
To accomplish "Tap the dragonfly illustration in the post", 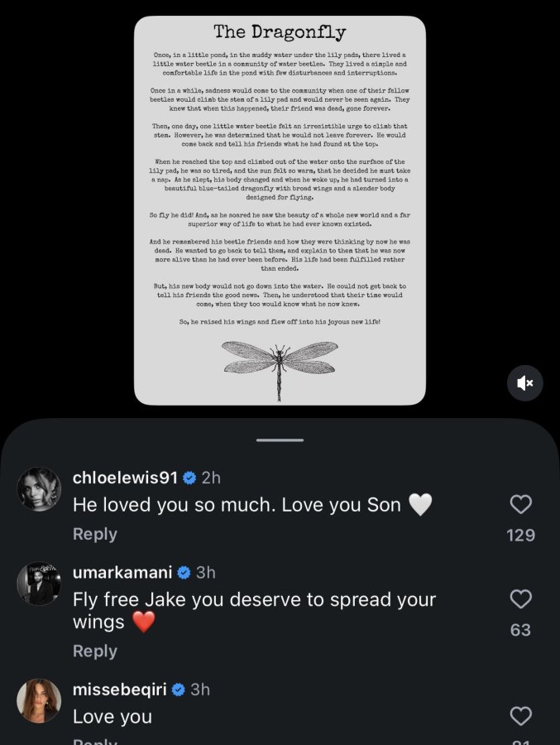I will pos(280,370).
